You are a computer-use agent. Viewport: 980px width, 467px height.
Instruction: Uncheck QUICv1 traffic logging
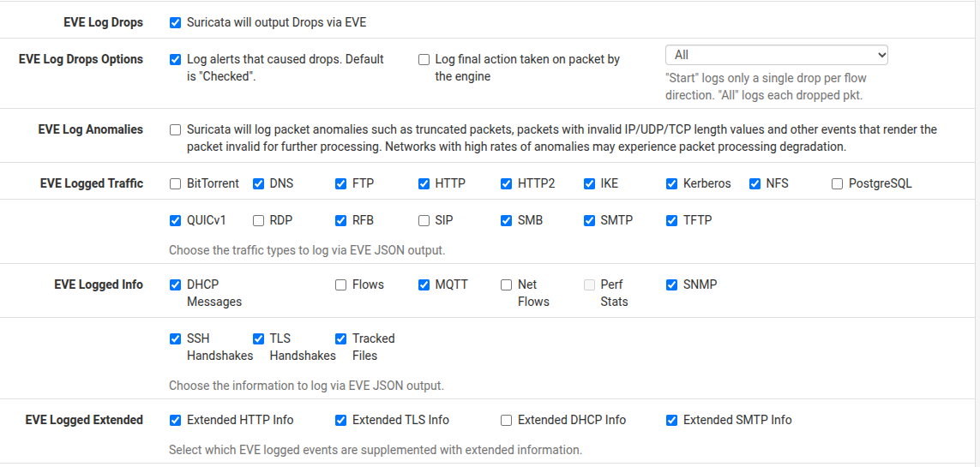tap(175, 220)
